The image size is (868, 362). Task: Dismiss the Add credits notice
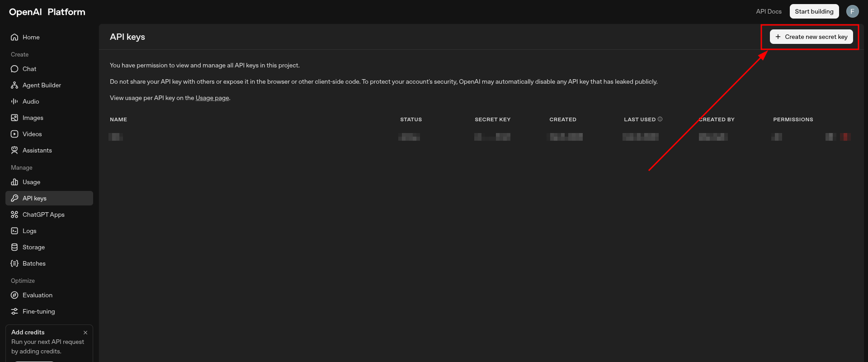point(85,333)
